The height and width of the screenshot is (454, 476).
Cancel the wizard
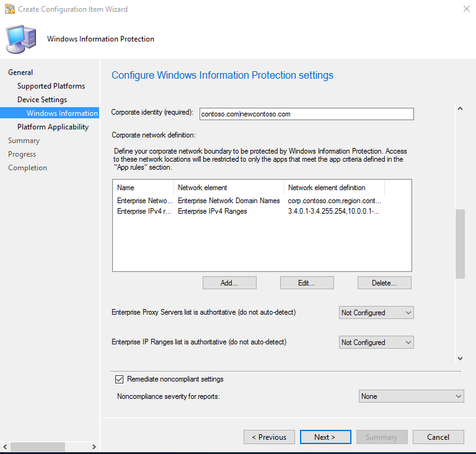(438, 437)
